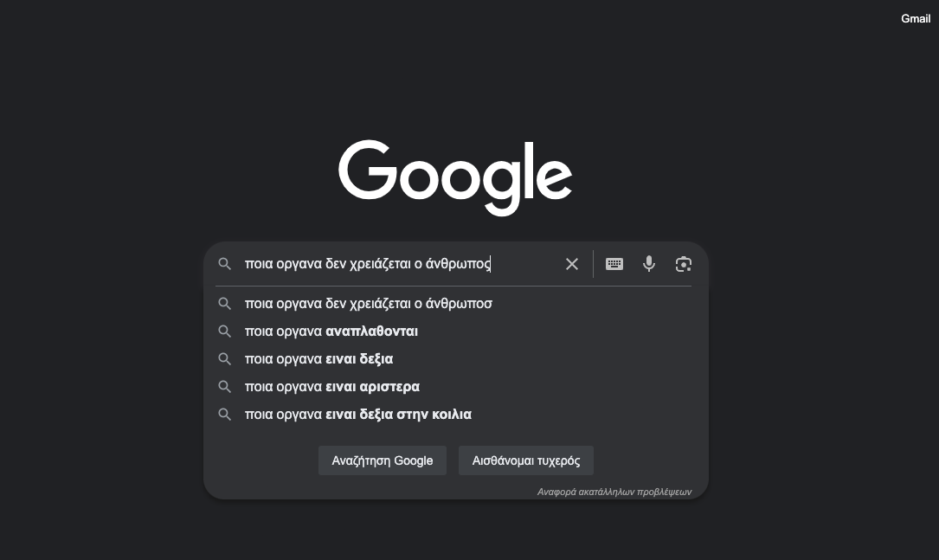Click magnifier icon beside 'ποια οργανα ειναι δεξια'
Screen dimensions: 939x560
tap(224, 358)
